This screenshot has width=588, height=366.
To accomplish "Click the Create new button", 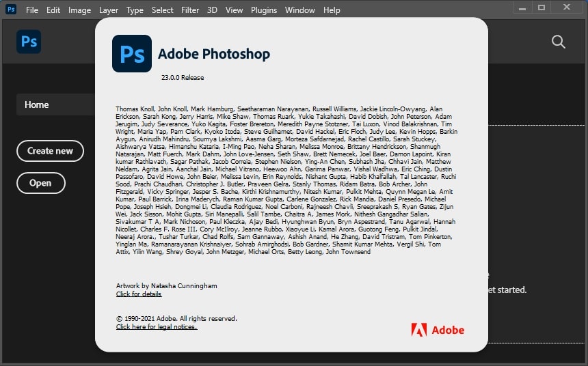I will pos(50,151).
